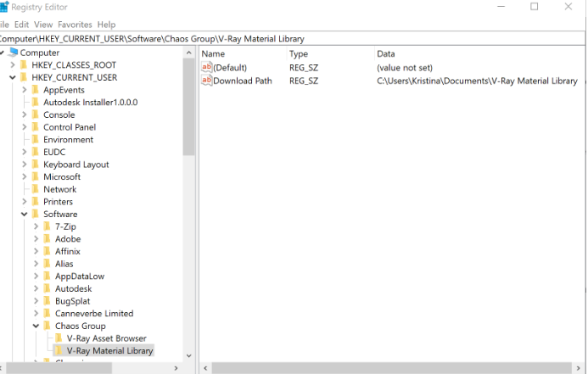Expand the Canneverbe Limited key
Screen dimensions: 588x374
(36, 313)
